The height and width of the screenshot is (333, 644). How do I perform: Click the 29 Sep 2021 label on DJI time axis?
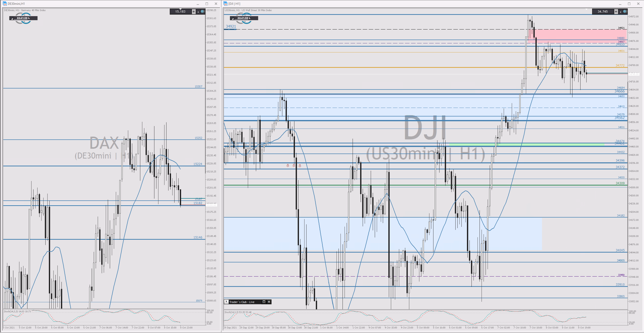click(230, 327)
